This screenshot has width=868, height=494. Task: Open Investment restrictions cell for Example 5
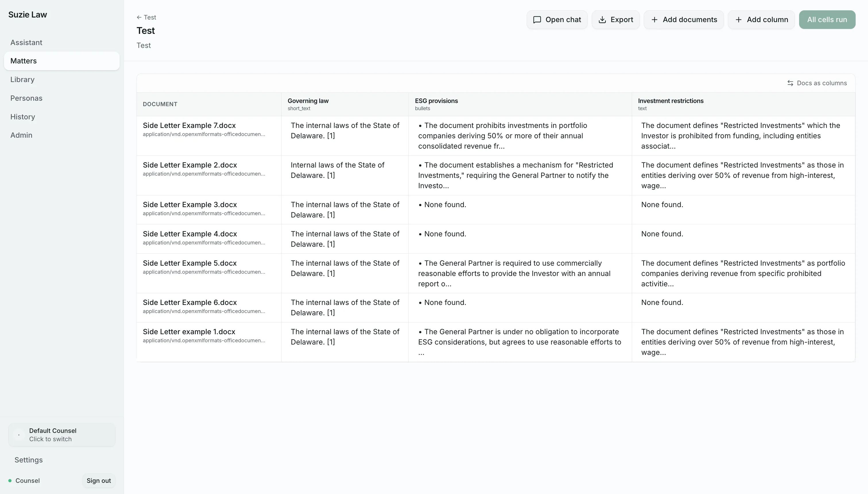743,273
